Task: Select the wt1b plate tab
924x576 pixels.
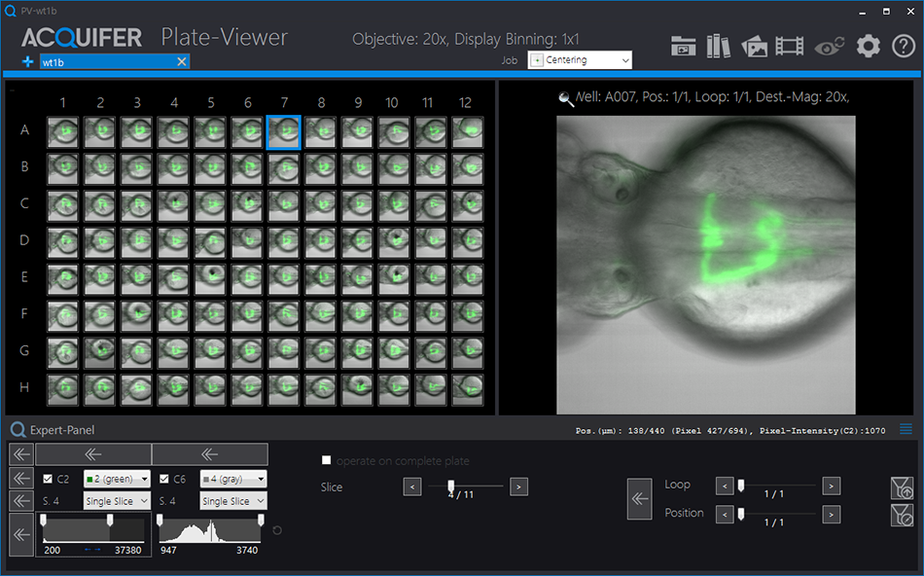Action: click(107, 61)
